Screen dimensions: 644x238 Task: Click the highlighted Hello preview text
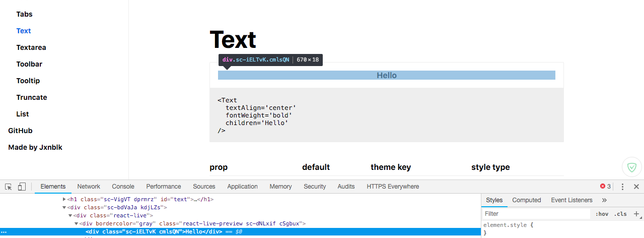[x=387, y=75]
